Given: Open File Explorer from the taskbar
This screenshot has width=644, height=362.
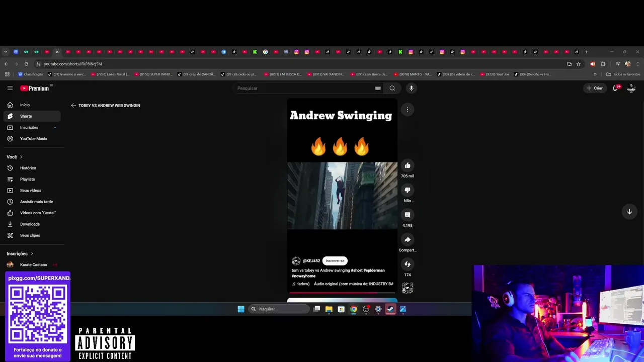Looking at the screenshot, I should tap(329, 309).
